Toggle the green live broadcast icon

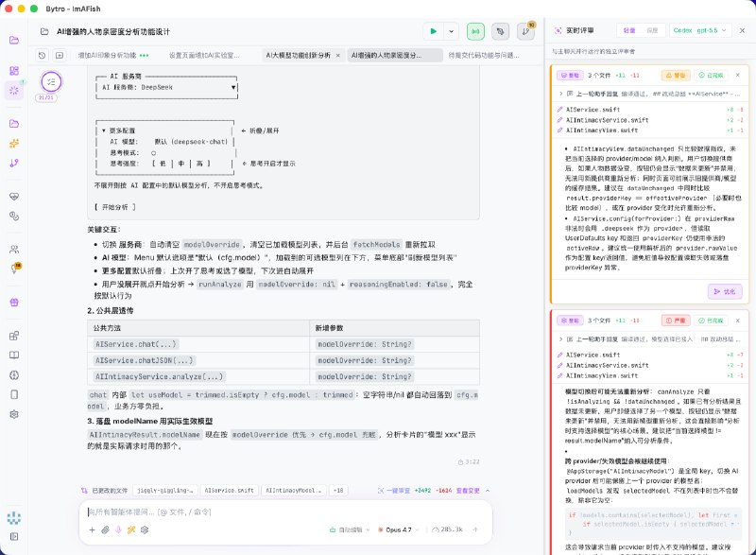coord(475,31)
